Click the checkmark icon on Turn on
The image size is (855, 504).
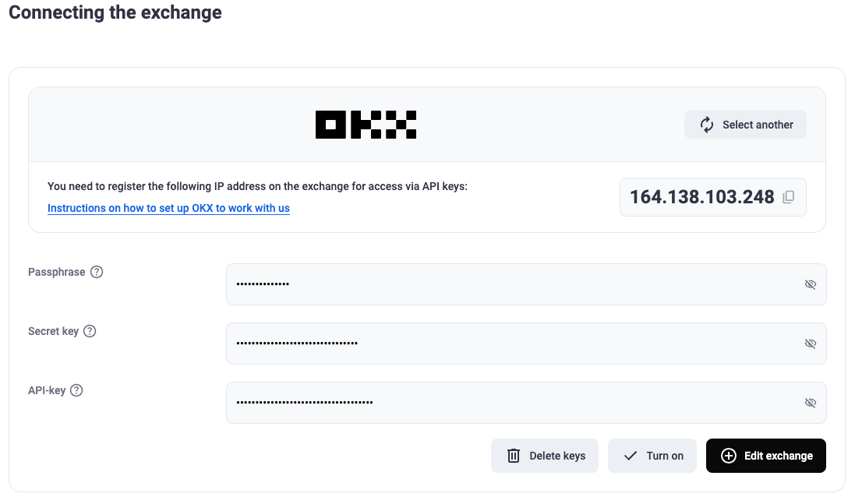631,456
